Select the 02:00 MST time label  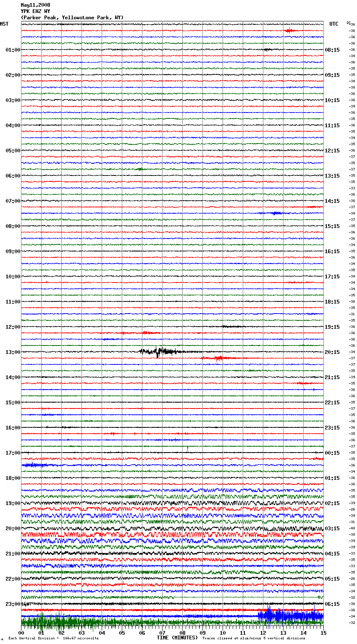click(x=13, y=75)
